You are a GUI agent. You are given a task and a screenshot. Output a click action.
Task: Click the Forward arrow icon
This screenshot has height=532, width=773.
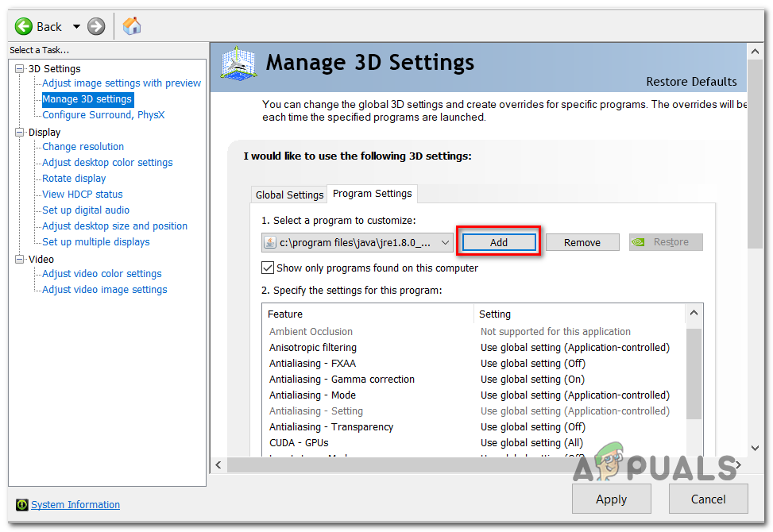(x=96, y=26)
